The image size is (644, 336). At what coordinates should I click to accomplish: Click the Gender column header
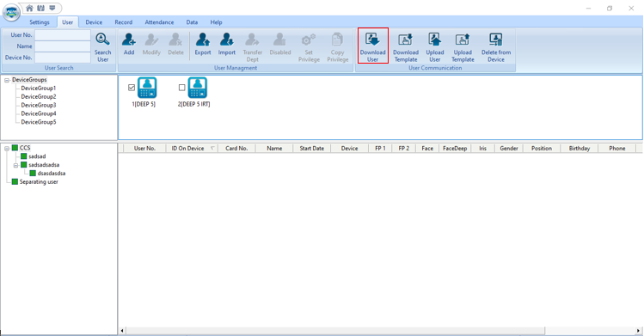tap(509, 149)
